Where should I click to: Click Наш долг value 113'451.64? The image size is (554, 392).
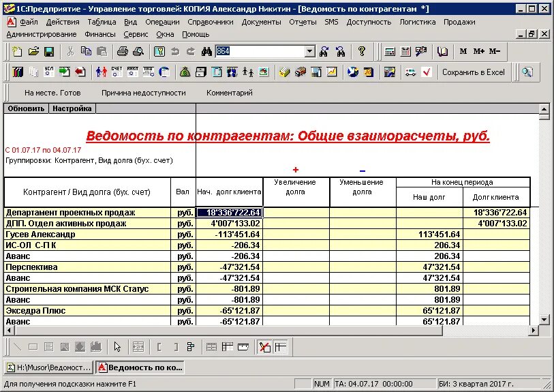click(x=439, y=235)
